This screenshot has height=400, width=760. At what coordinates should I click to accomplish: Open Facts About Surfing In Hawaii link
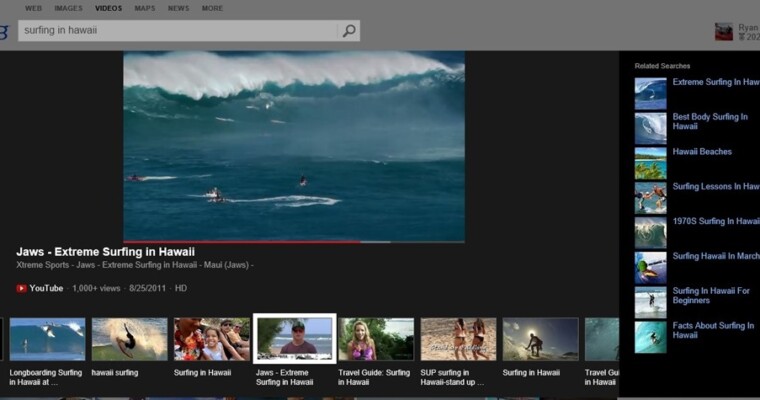coord(713,330)
